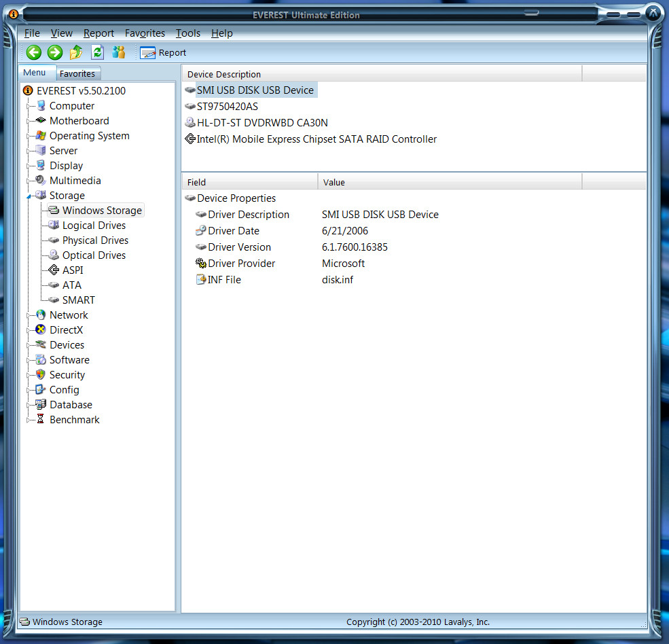The width and height of the screenshot is (669, 644).
Task: Select EVEREST v5.50.2100 root node
Action: [x=81, y=90]
